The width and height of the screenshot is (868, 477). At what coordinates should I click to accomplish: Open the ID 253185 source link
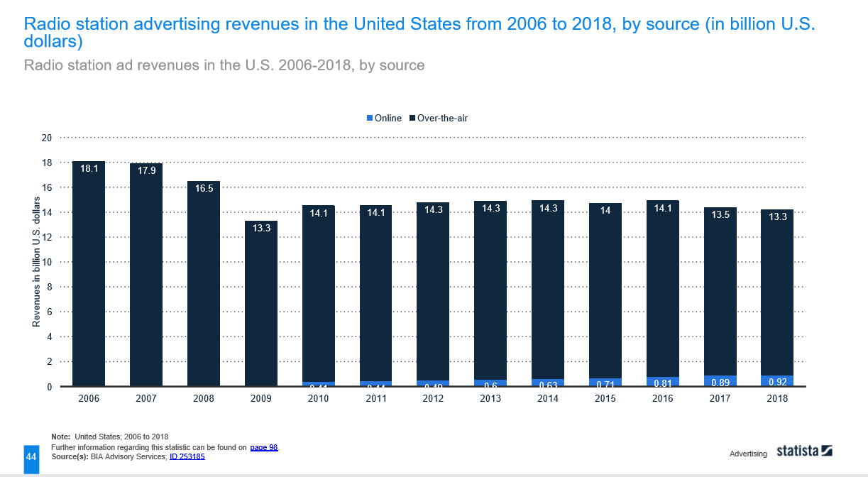tap(187, 456)
